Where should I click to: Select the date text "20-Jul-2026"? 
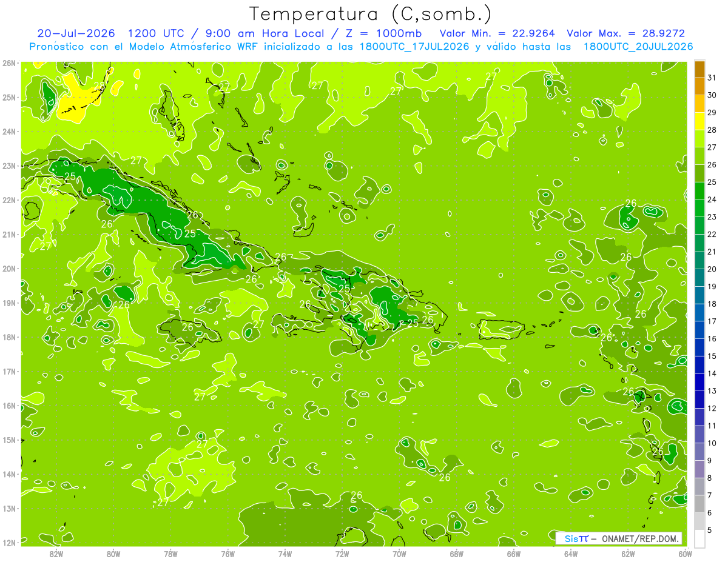tap(76, 33)
